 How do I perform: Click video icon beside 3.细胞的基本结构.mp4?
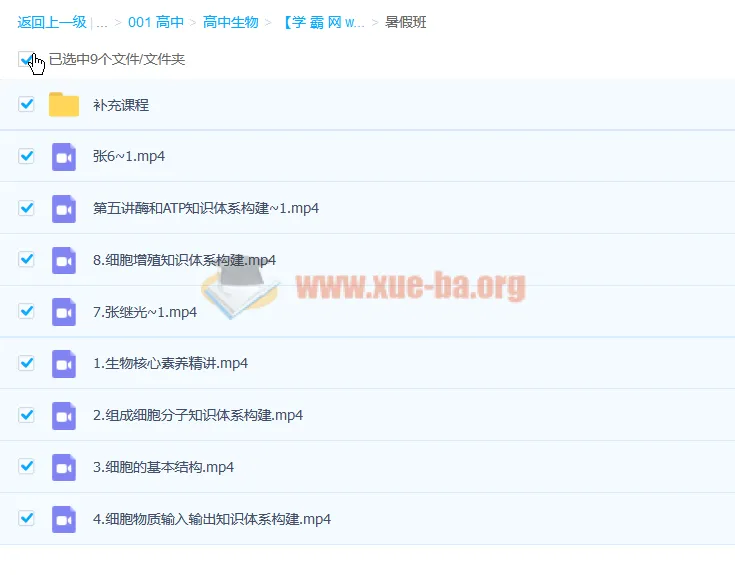click(64, 467)
